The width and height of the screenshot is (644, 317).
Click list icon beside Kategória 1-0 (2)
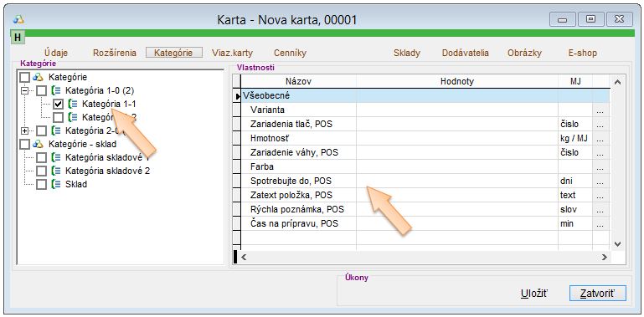click(x=56, y=90)
